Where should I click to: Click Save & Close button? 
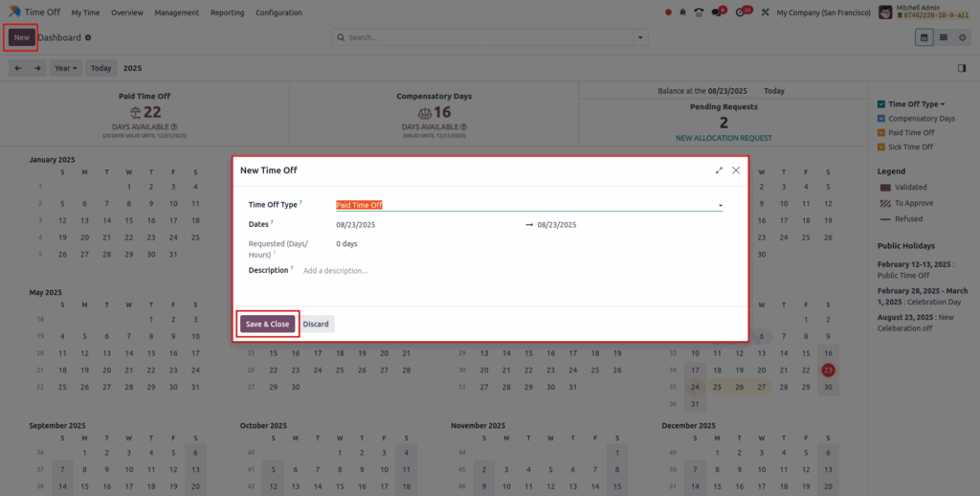(x=267, y=324)
